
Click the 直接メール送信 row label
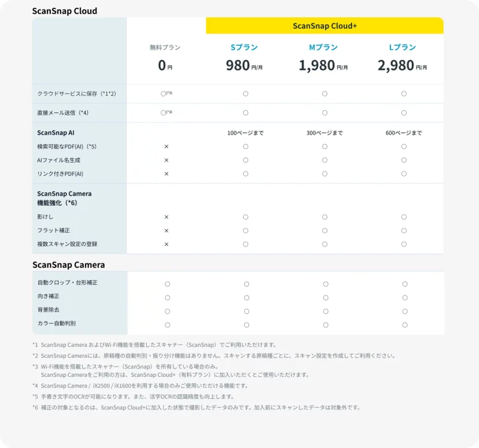(63, 112)
